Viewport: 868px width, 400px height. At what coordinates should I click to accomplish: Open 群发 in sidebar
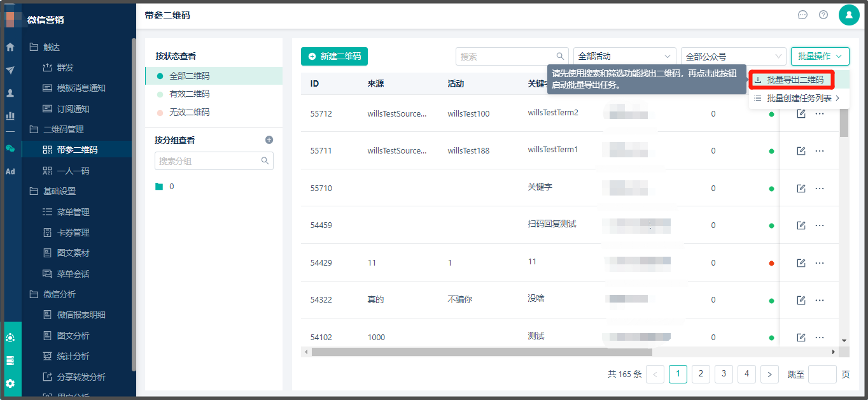click(x=65, y=68)
